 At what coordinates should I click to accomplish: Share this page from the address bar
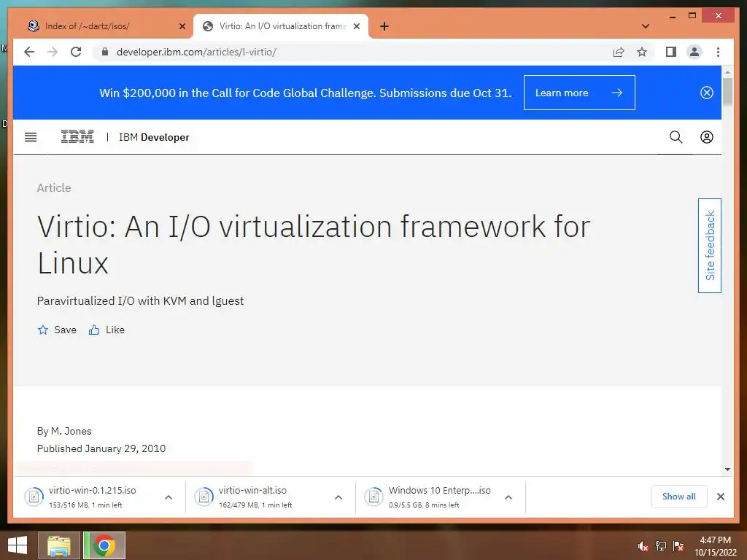pyautogui.click(x=619, y=52)
